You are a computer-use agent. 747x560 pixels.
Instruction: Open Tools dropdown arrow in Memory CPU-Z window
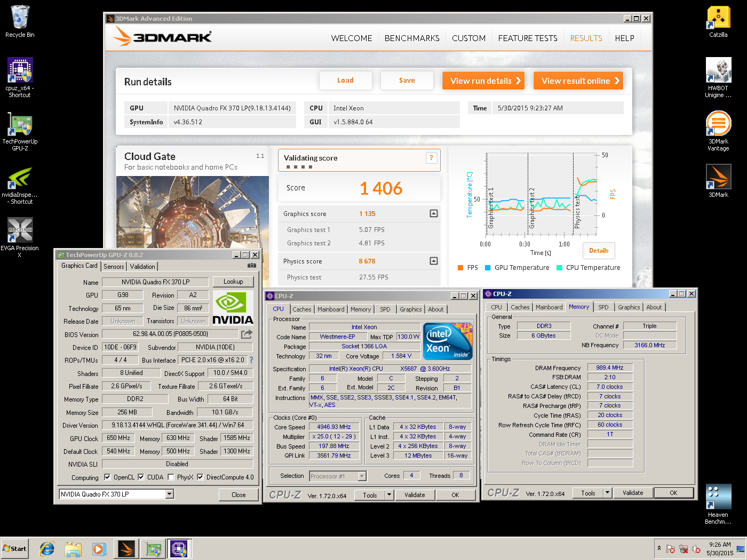click(607, 493)
